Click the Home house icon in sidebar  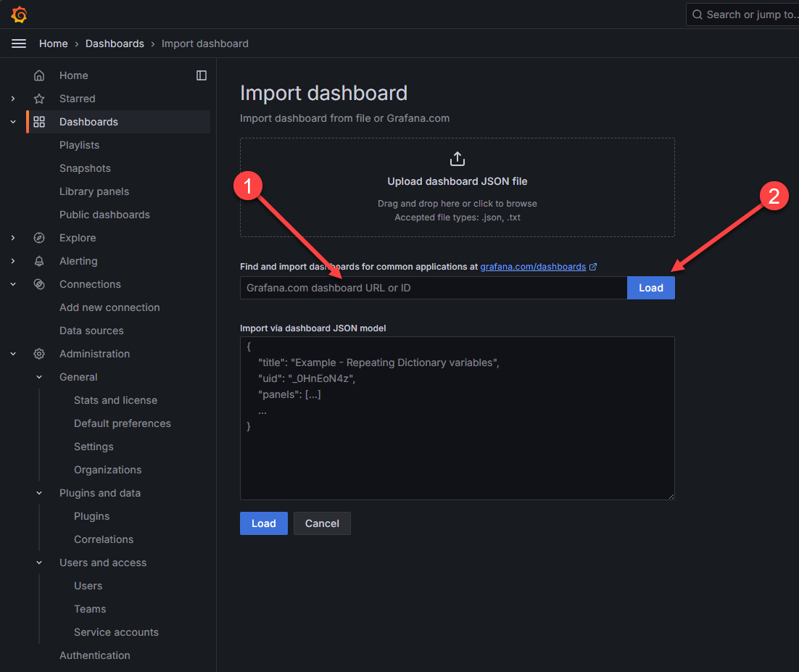pos(39,75)
